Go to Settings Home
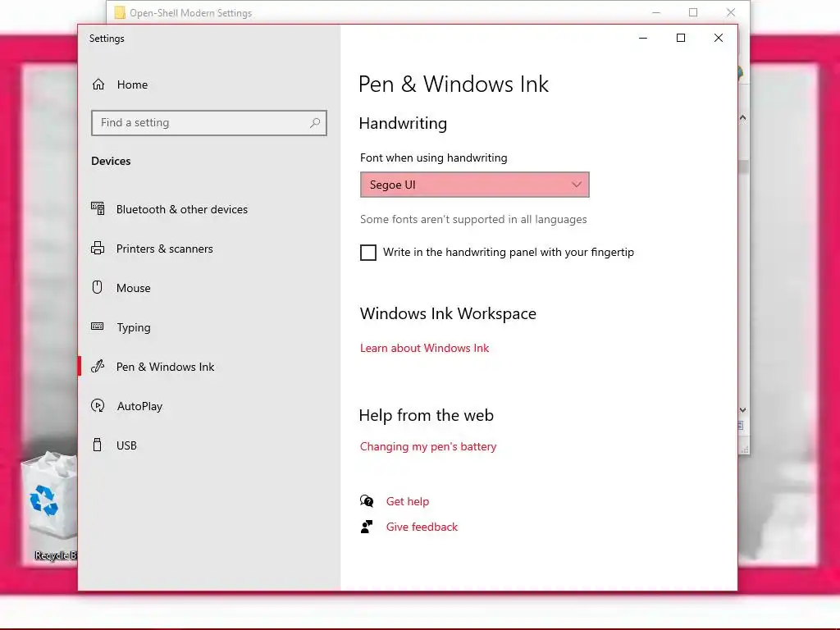This screenshot has height=630, width=840. (x=209, y=84)
